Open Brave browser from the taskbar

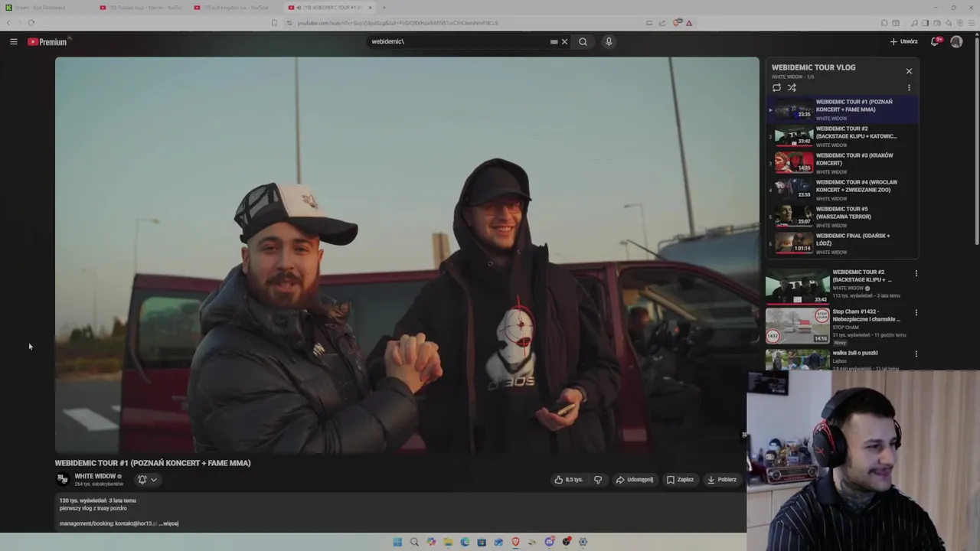click(515, 542)
